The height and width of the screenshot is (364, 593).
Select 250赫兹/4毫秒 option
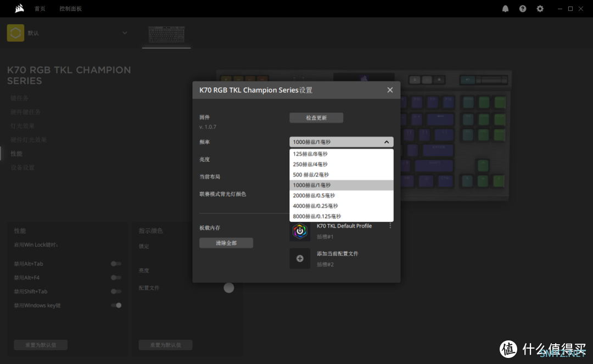[341, 164]
